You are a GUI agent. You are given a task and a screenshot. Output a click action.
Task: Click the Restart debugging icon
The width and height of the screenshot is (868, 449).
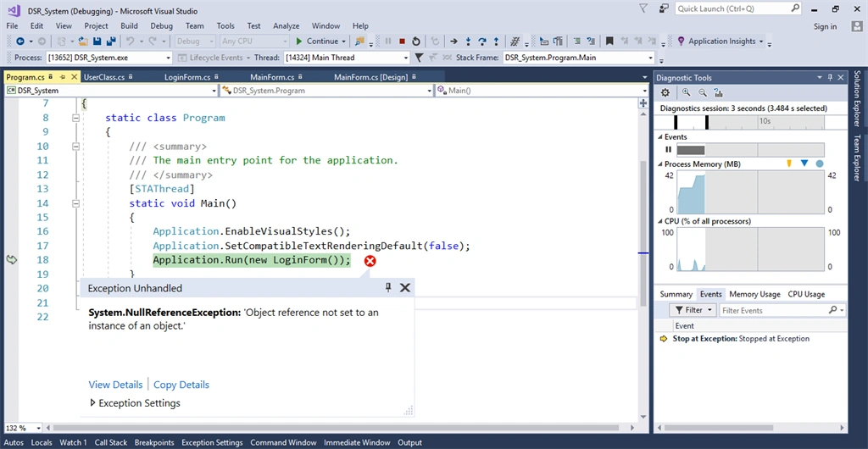(415, 41)
